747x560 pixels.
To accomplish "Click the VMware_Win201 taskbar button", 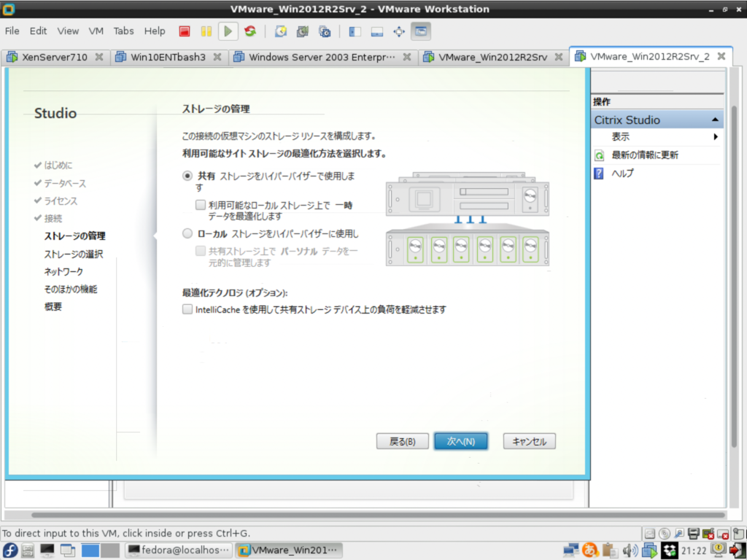I will pyautogui.click(x=289, y=551).
